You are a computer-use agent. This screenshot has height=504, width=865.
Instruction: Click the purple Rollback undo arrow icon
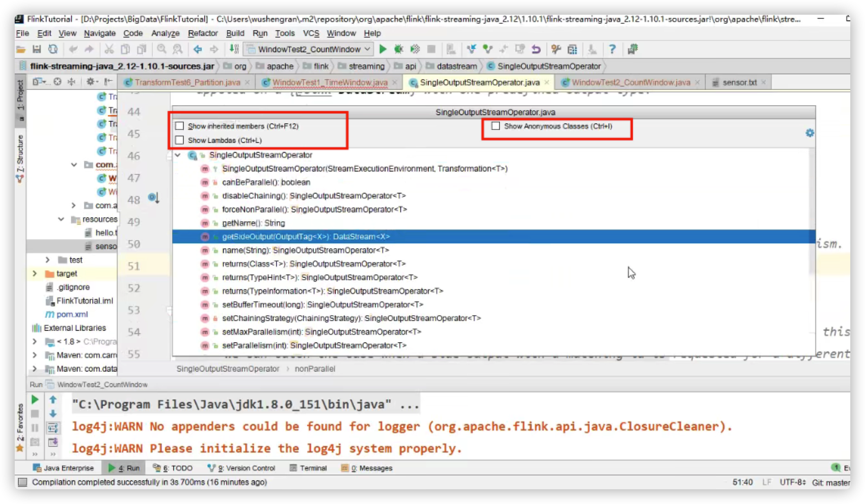coord(536,49)
